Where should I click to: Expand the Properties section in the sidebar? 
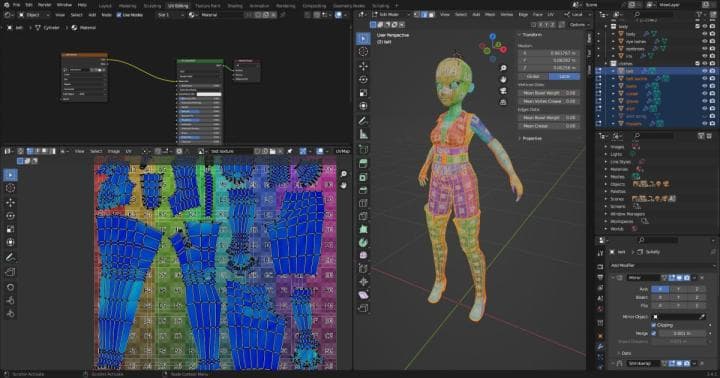point(532,138)
